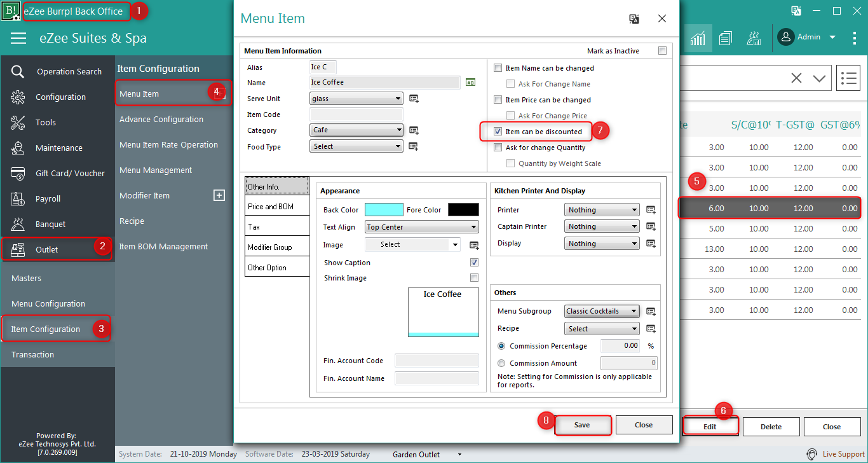
Task: Open Captain Printer master list icon
Action: pyautogui.click(x=651, y=226)
